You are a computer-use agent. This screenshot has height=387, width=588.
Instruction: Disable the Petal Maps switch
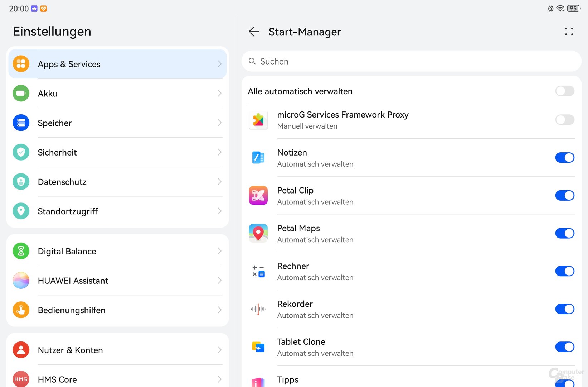click(x=565, y=233)
